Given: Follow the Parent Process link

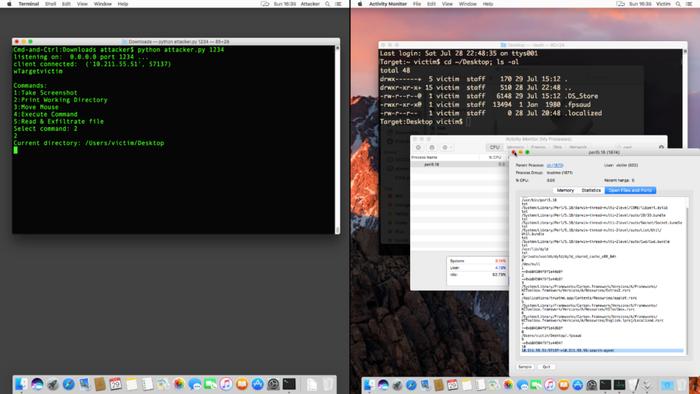Looking at the screenshot, I should point(555,165).
